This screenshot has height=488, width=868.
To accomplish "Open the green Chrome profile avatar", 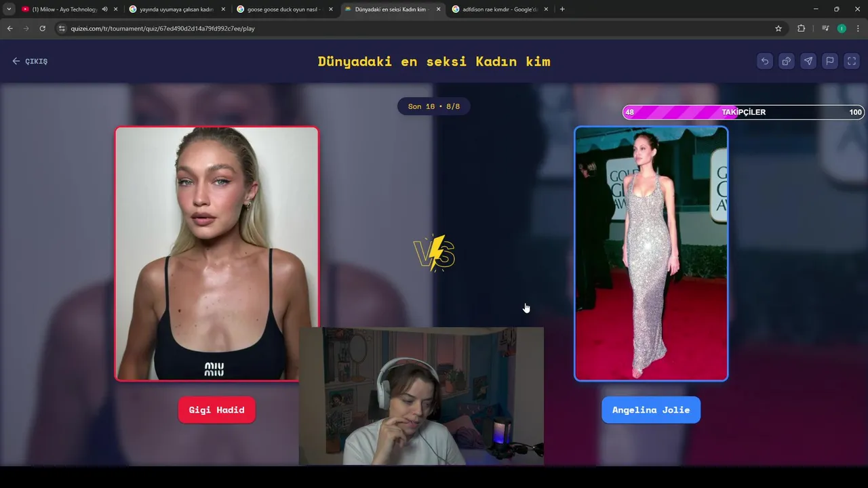I will click(x=842, y=28).
